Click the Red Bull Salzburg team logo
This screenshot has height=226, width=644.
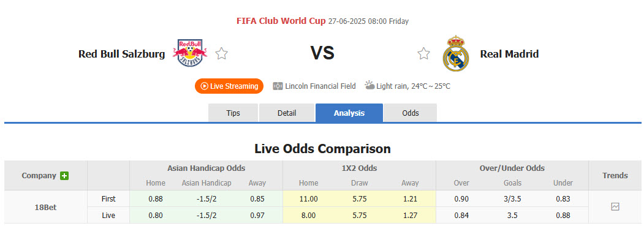click(190, 53)
